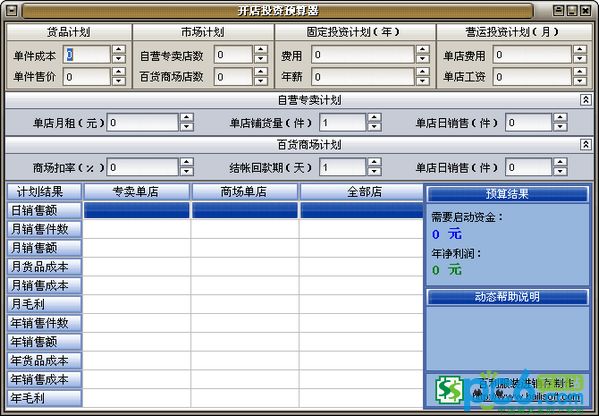Increase fixed 费用 with up arrow
599x416 pixels.
coord(423,50)
